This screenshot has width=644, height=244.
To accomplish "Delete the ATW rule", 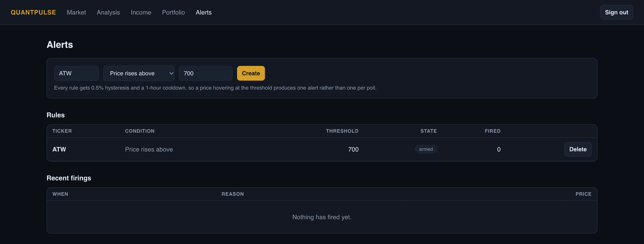I will [x=578, y=149].
